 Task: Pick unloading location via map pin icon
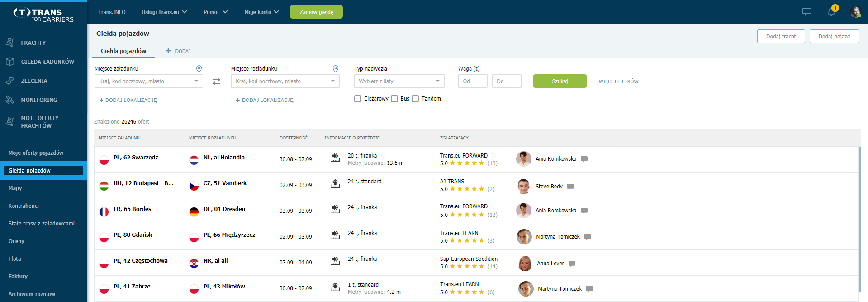(336, 69)
